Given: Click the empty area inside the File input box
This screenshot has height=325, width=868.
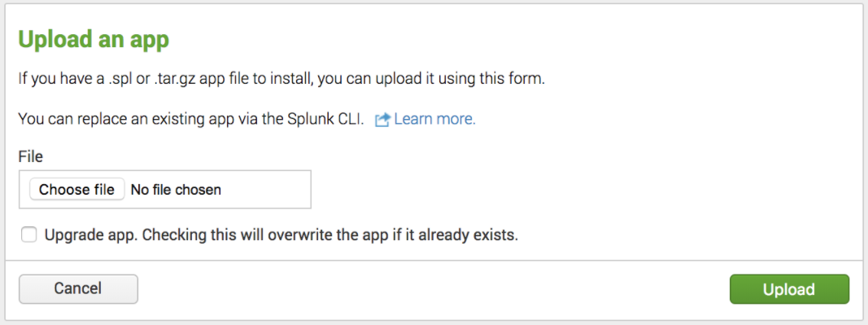Looking at the screenshot, I should 266,189.
